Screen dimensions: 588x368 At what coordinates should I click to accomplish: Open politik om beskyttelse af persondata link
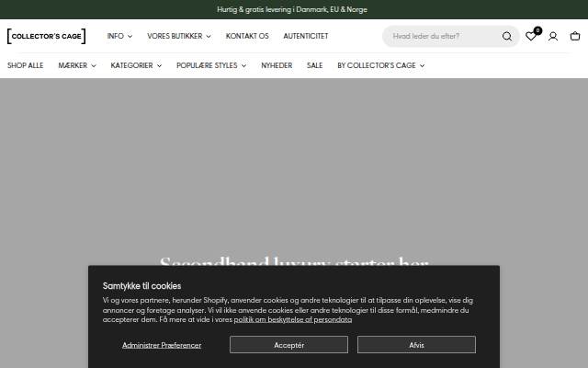[x=293, y=319]
